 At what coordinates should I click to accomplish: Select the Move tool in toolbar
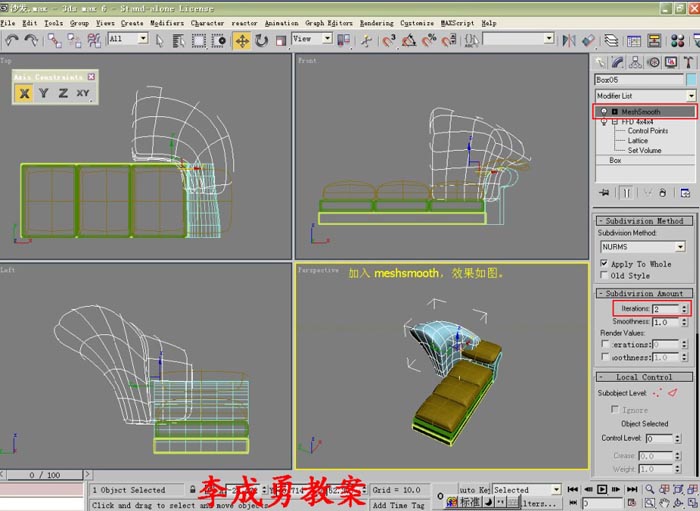click(x=242, y=40)
